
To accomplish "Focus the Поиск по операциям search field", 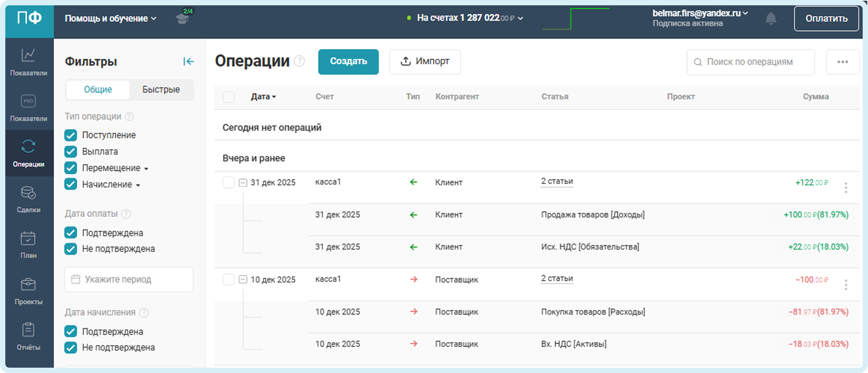I will point(750,62).
